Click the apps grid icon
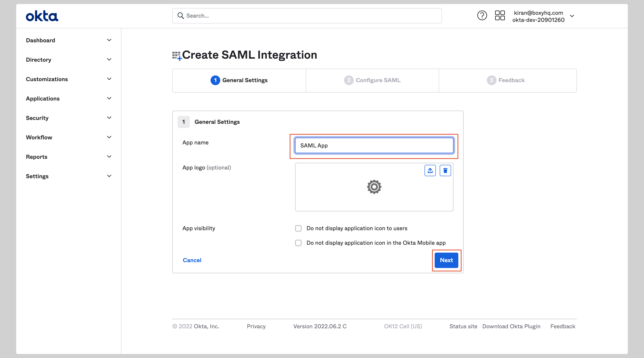The width and height of the screenshot is (644, 358). (499, 15)
